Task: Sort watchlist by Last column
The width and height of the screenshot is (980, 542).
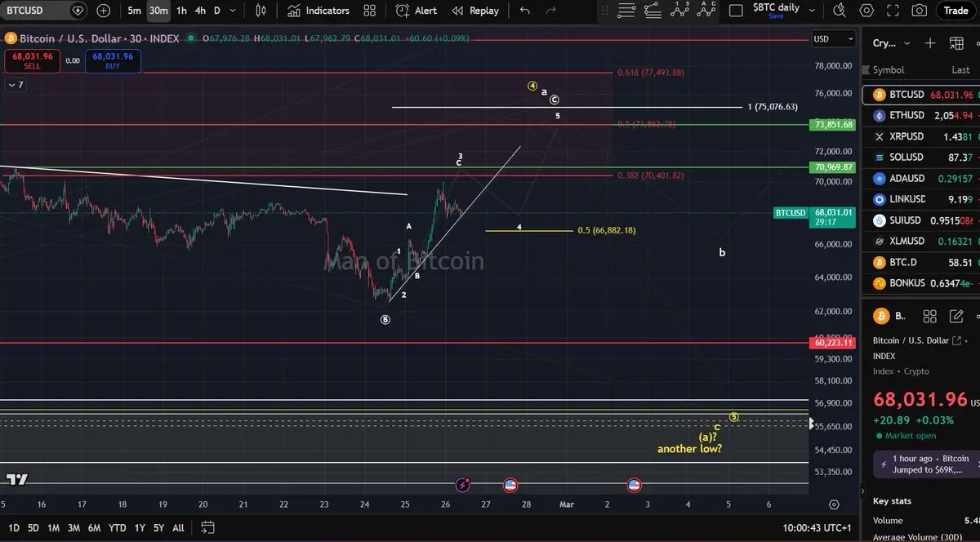Action: click(x=960, y=70)
